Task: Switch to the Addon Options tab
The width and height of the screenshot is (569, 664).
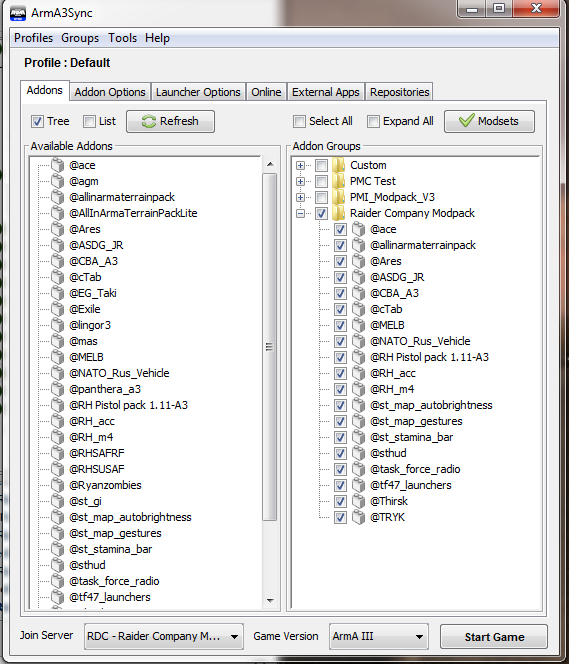Action: [110, 92]
